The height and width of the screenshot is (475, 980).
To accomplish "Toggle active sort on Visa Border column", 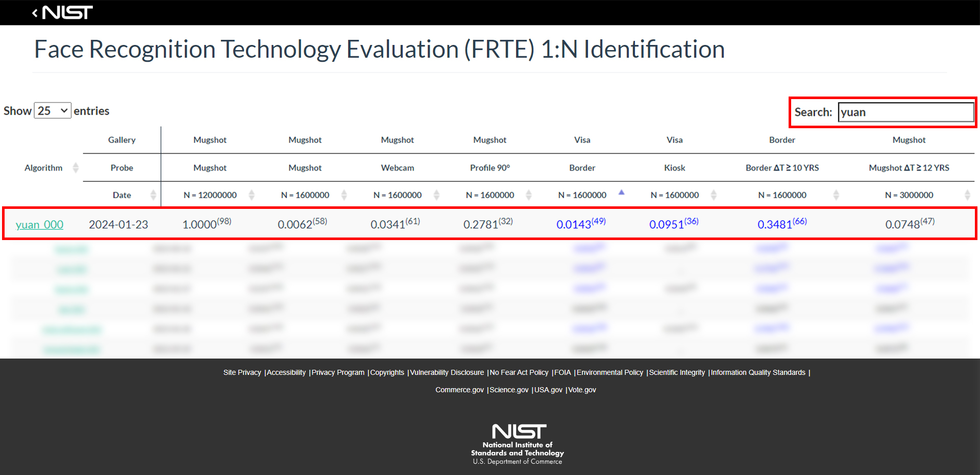I will [x=621, y=193].
